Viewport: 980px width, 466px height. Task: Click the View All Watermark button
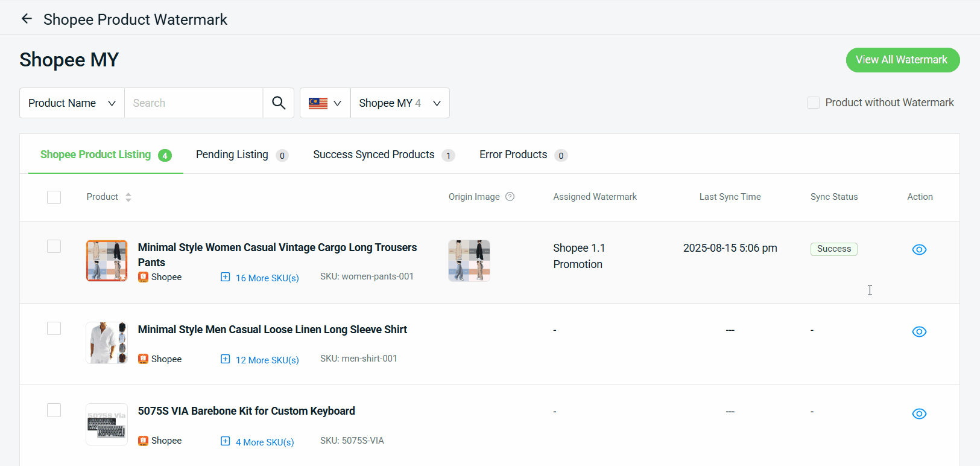click(x=903, y=60)
